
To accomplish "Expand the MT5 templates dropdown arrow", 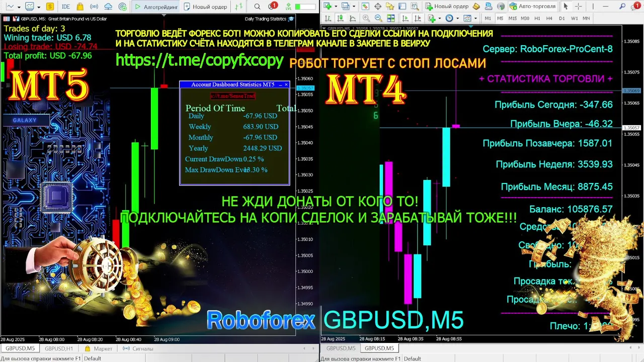I will point(39,7).
